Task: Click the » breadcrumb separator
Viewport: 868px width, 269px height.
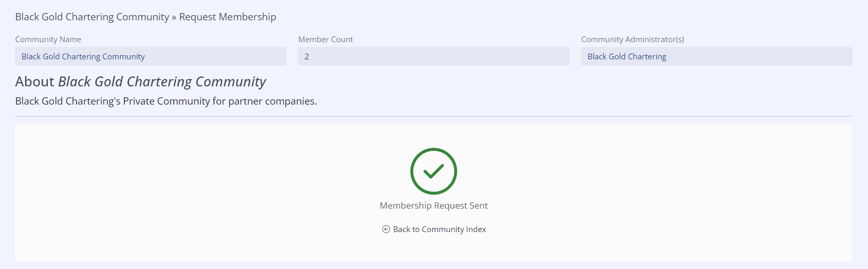Action: pyautogui.click(x=174, y=17)
